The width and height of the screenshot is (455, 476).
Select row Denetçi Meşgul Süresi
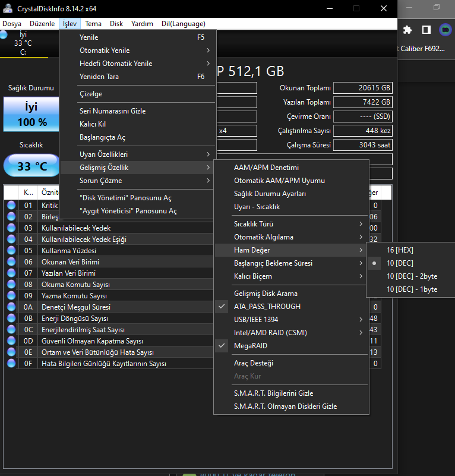click(109, 307)
